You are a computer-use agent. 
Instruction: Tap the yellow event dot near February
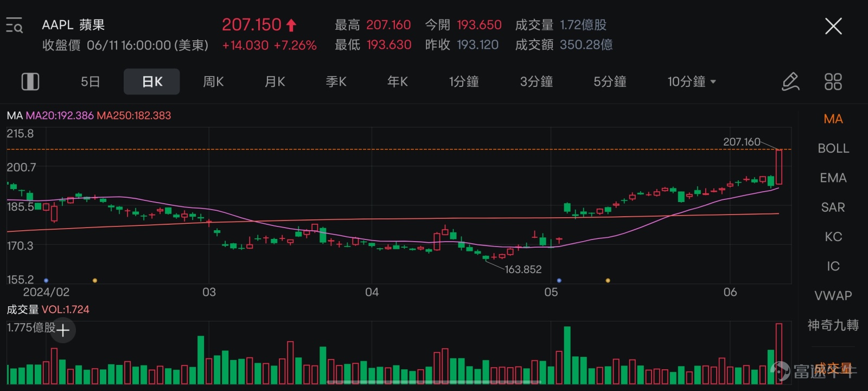95,280
